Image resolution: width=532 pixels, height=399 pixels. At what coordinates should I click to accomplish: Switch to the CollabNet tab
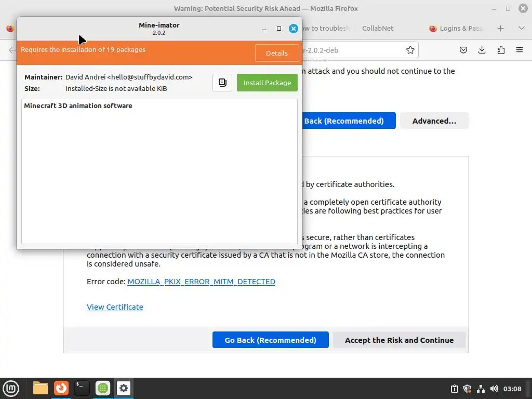pyautogui.click(x=378, y=29)
